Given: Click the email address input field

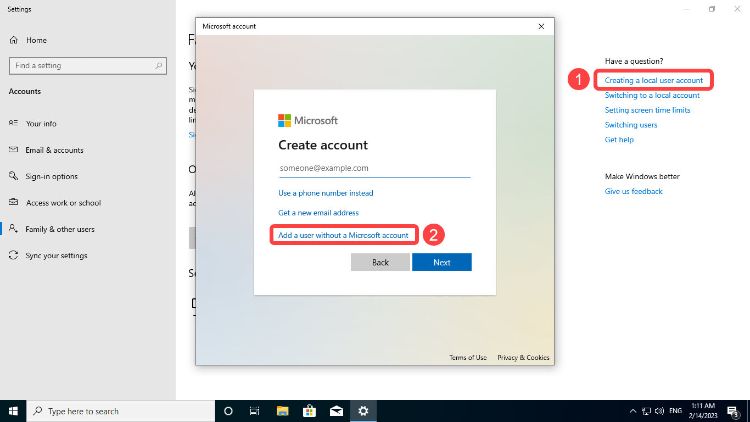Looking at the screenshot, I should [374, 169].
